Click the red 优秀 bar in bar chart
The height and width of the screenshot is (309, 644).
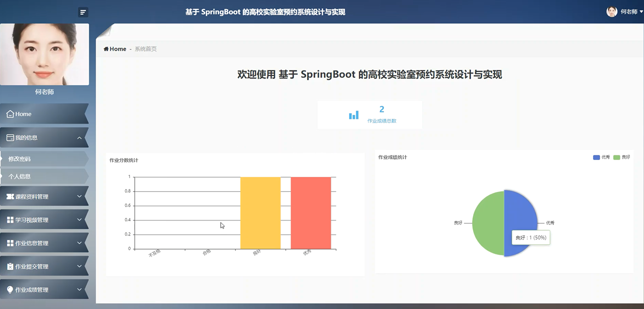(x=311, y=213)
